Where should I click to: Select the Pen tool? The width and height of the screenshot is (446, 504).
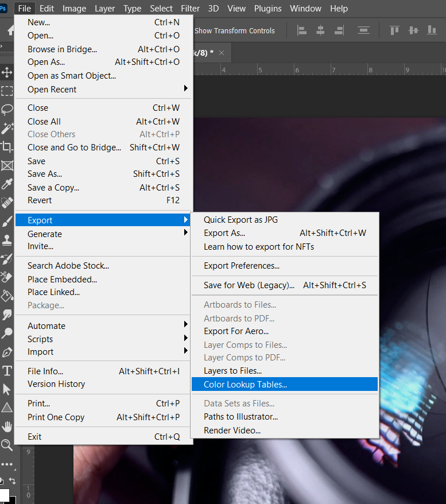pyautogui.click(x=7, y=352)
